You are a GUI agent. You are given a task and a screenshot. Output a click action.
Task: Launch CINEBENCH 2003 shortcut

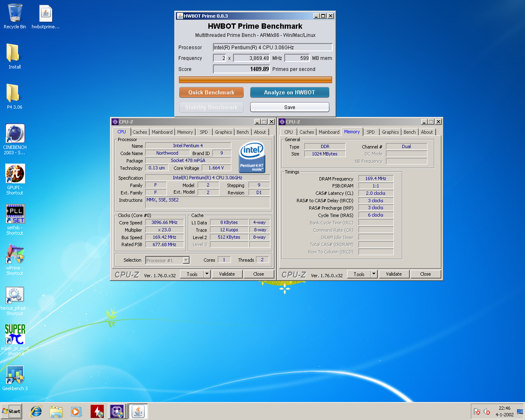pos(15,139)
